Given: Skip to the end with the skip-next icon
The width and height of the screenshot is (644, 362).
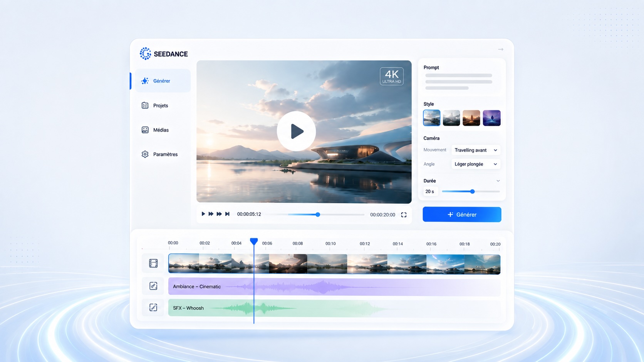Looking at the screenshot, I should 227,214.
